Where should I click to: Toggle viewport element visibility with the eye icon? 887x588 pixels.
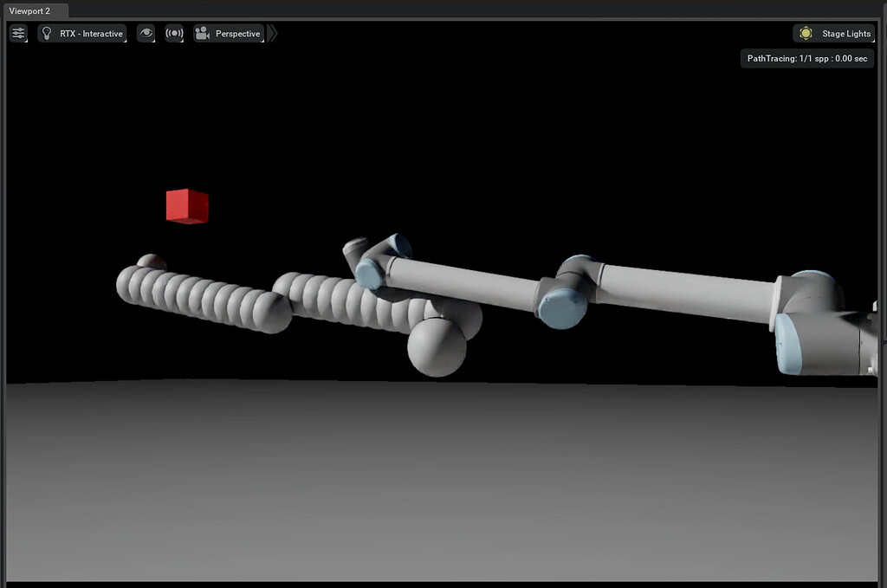coord(146,33)
